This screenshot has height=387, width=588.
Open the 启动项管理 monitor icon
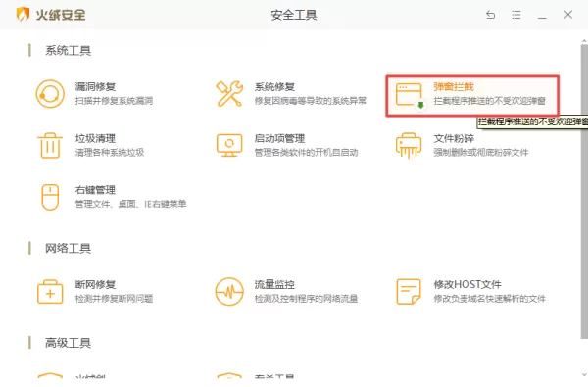pos(229,146)
